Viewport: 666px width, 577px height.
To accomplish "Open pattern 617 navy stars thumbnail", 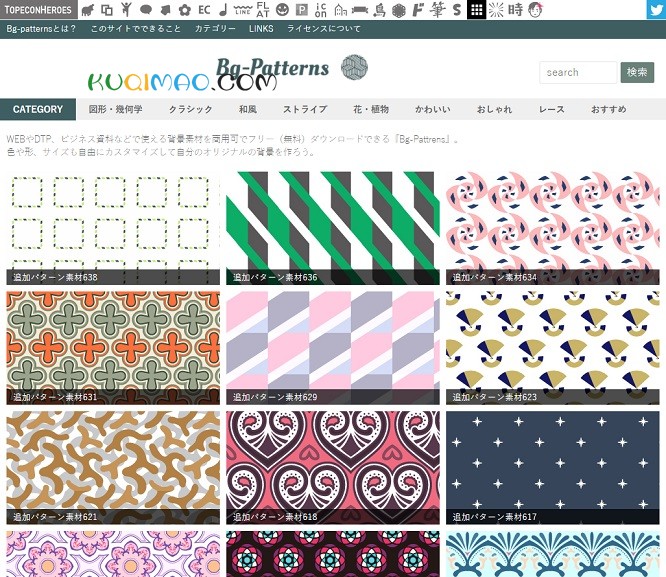I will click(553, 467).
